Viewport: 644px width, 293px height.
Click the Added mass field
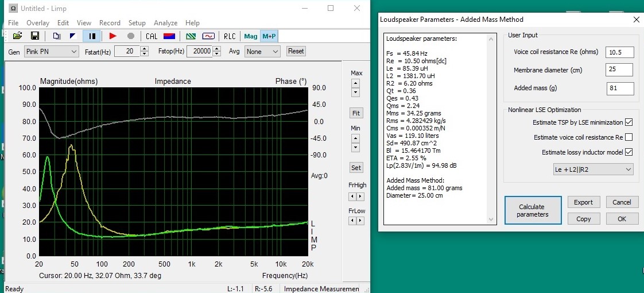coord(620,88)
